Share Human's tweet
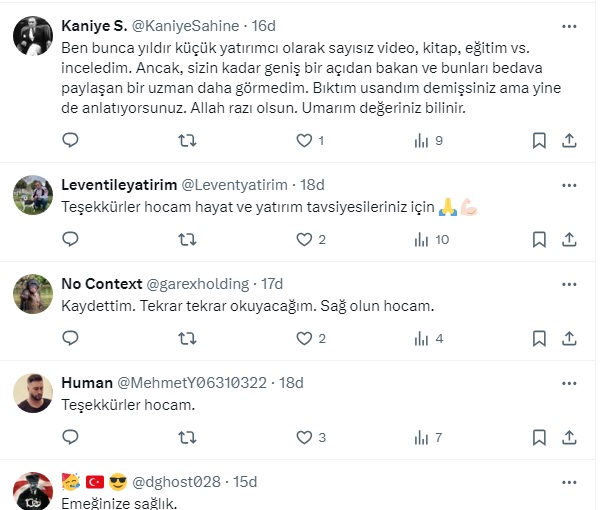Viewport: 603px width, 510px height. pyautogui.click(x=569, y=437)
